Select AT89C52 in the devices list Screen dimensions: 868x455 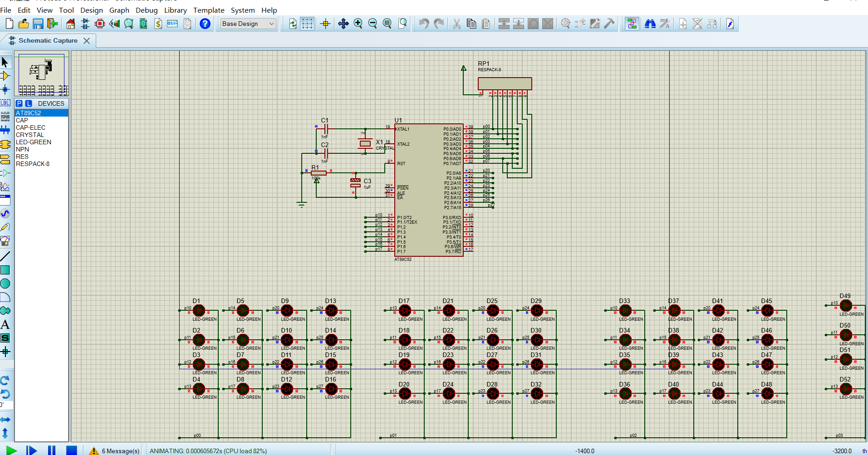pos(41,113)
